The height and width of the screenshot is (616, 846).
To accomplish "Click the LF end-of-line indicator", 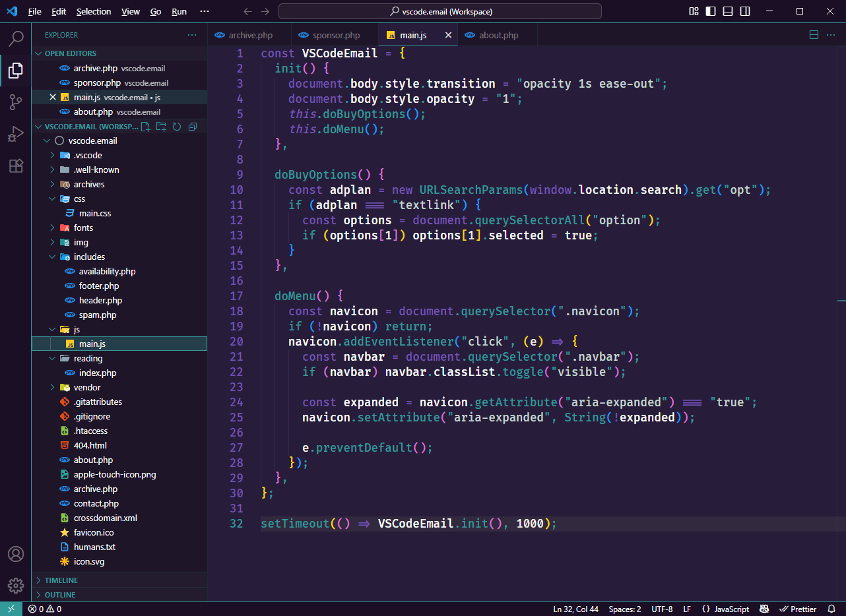I will click(687, 609).
